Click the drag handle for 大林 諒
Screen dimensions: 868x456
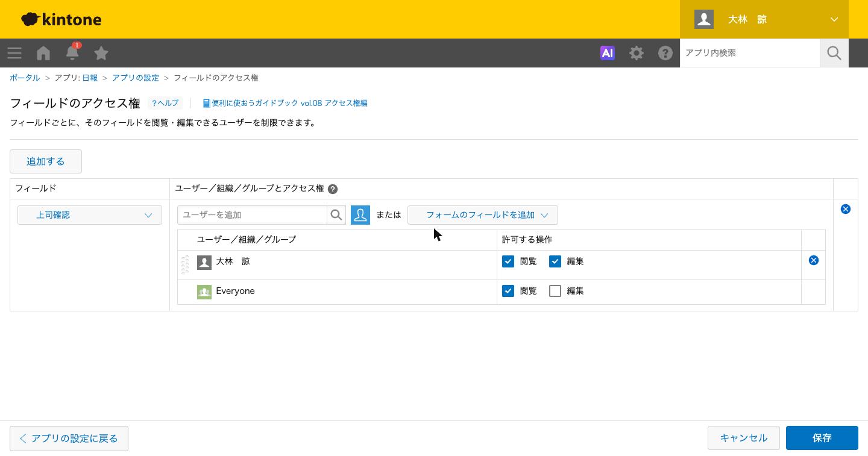pos(185,264)
